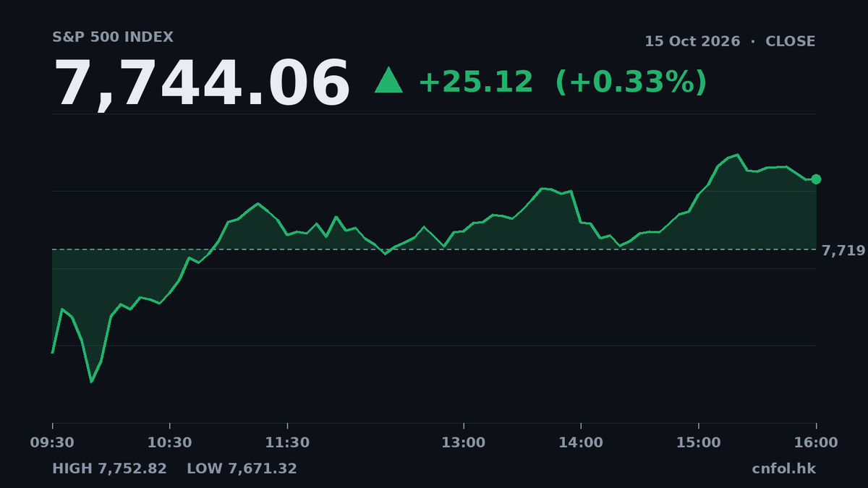The height and width of the screenshot is (488, 868).
Task: Click the green up-triangle change indicator
Action: tap(388, 80)
